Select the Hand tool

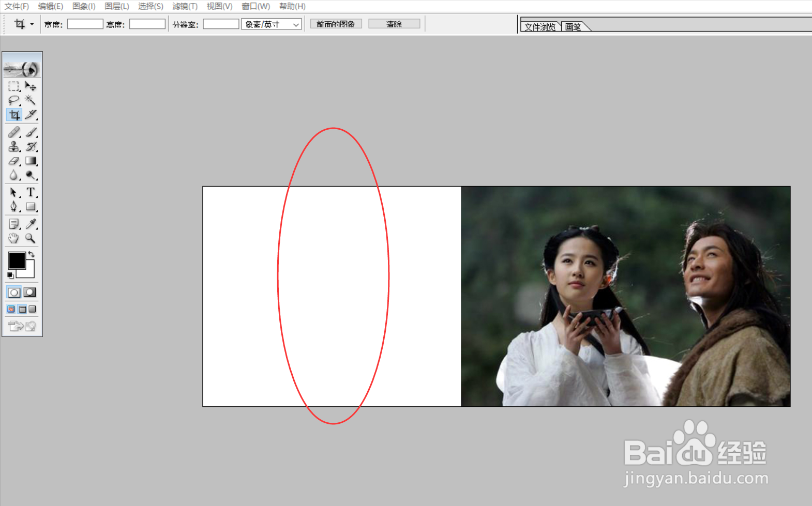tap(14, 238)
